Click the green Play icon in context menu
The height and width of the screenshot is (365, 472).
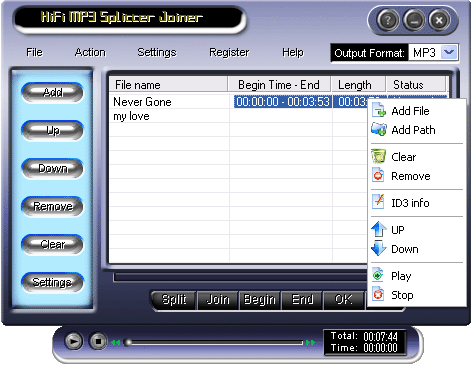coord(378,275)
